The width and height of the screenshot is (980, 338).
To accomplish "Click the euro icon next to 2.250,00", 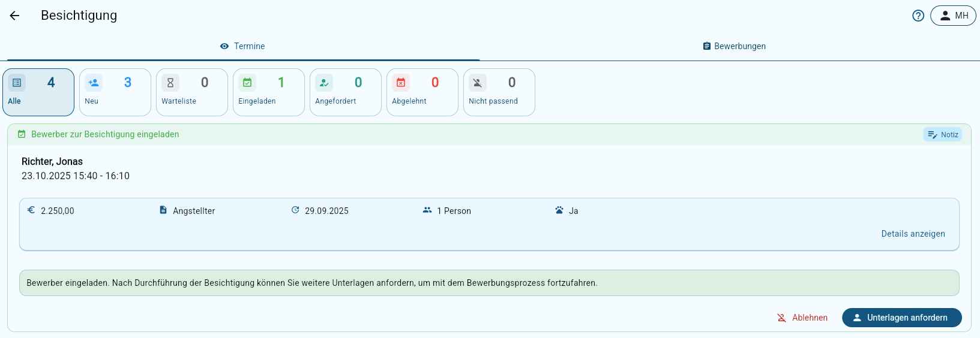I will [31, 210].
